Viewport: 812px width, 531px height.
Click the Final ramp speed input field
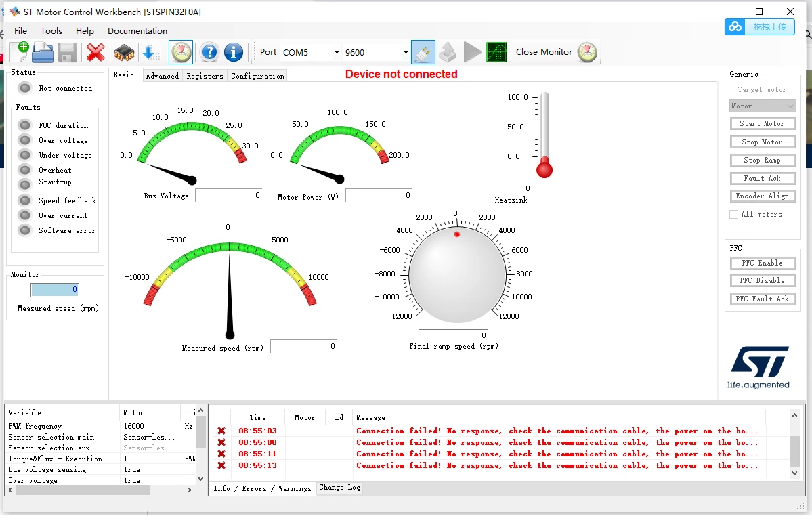[453, 335]
